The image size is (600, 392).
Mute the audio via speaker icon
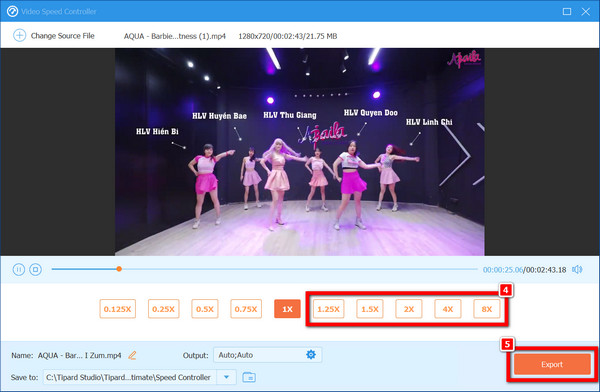point(577,270)
